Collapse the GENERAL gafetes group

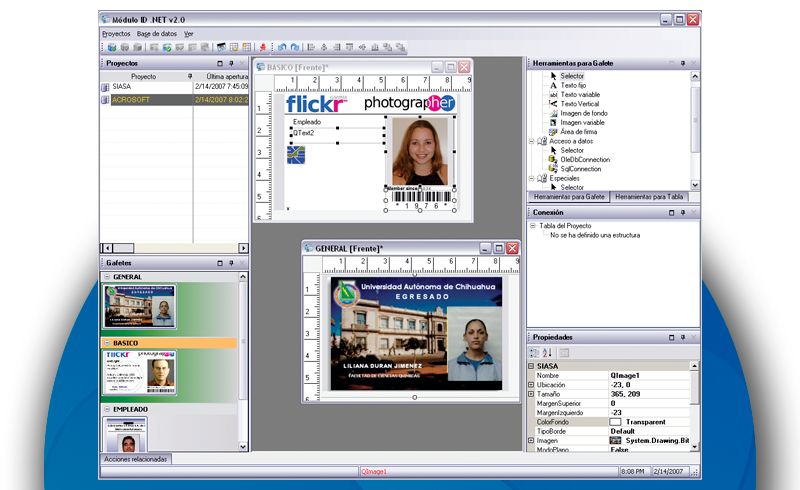pos(107,277)
